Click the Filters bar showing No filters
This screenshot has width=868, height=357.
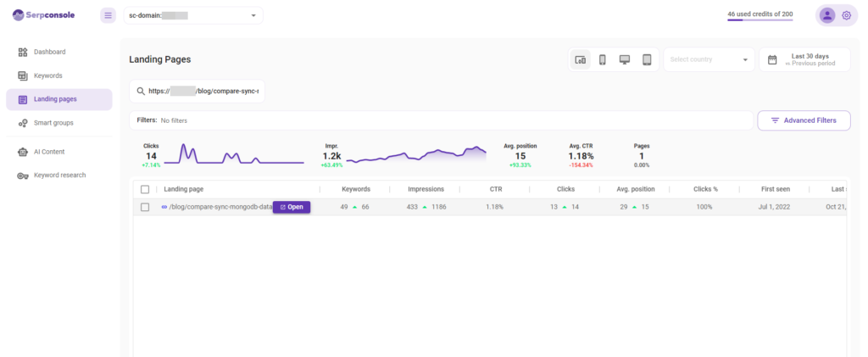point(441,120)
